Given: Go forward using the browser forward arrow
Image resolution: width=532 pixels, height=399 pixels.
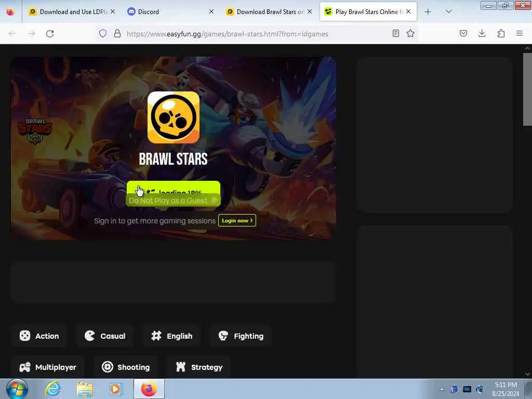Looking at the screenshot, I should coord(31,34).
